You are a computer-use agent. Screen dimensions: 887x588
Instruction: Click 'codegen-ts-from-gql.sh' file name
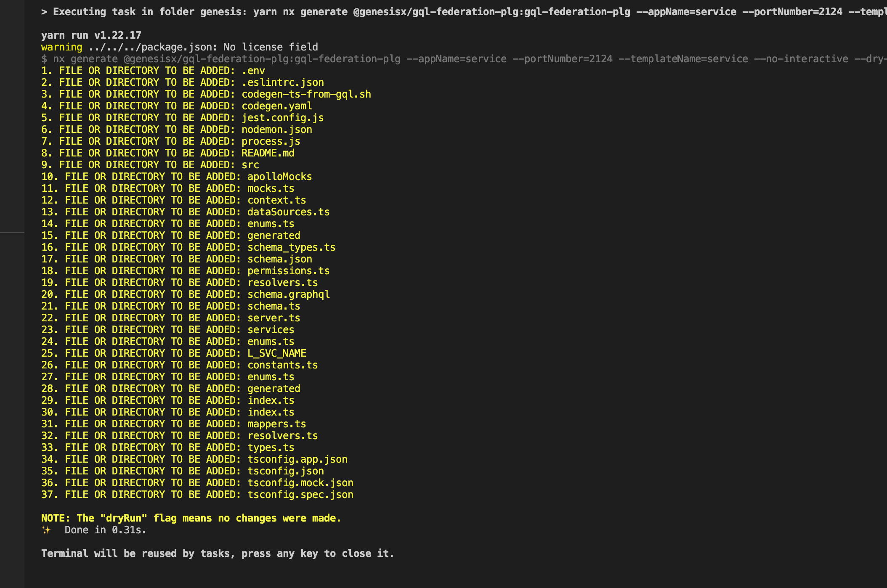pos(306,94)
